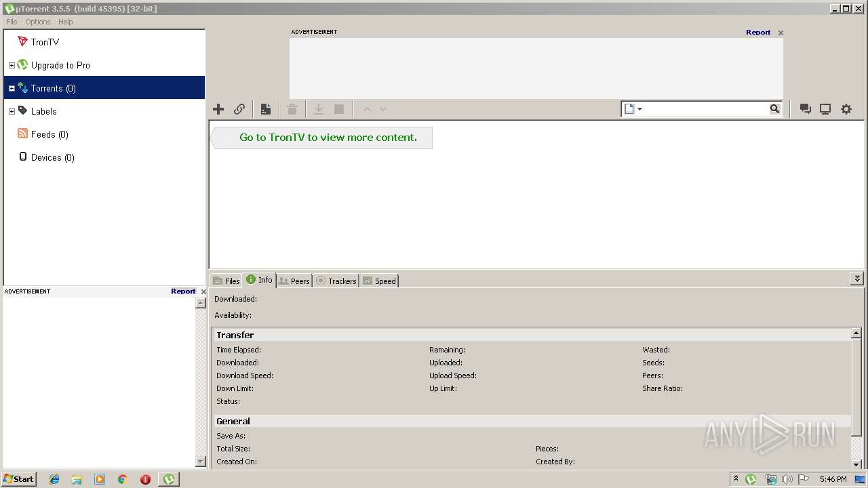Open TronTV in the sidebar
Image resolution: width=868 pixels, height=488 pixels.
[x=45, y=42]
